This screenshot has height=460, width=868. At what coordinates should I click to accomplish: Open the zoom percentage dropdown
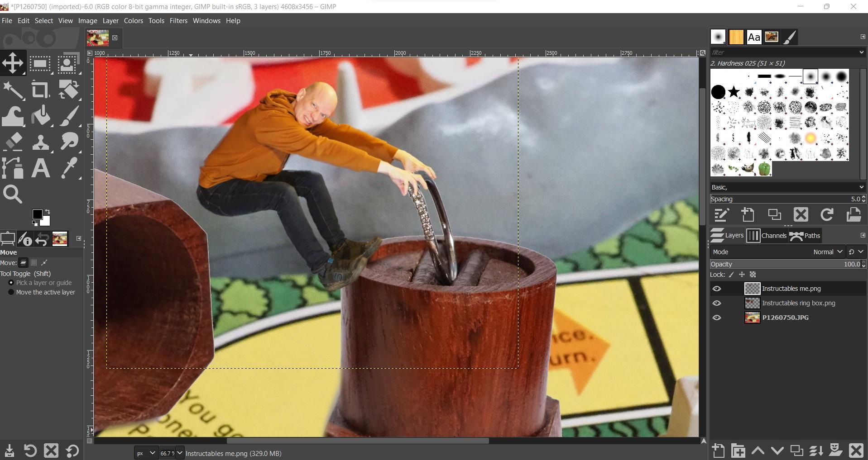(x=179, y=453)
